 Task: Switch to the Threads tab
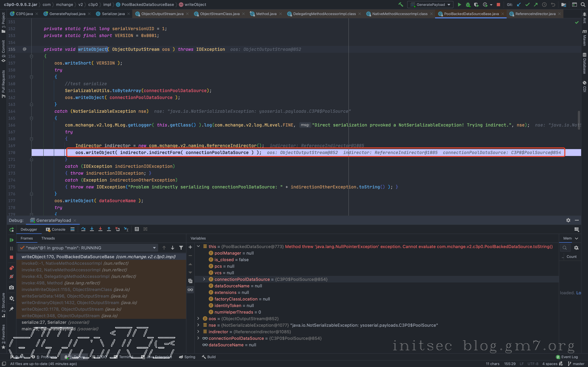tap(48, 238)
